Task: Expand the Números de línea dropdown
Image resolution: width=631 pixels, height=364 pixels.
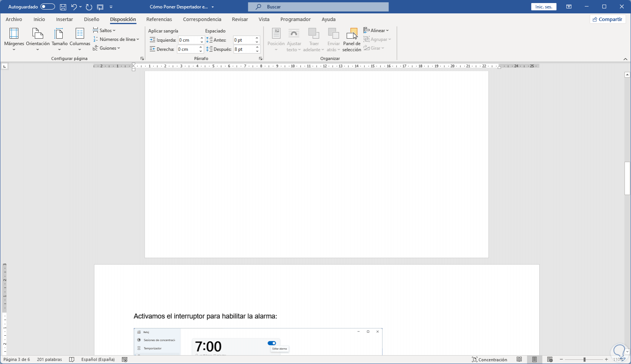Action: (x=116, y=39)
